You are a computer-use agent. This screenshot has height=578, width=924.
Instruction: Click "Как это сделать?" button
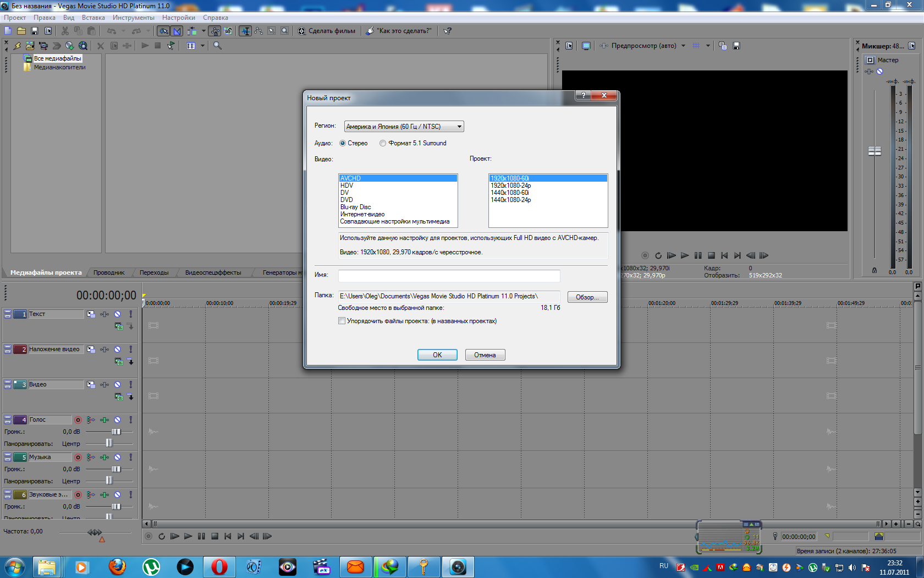point(399,31)
